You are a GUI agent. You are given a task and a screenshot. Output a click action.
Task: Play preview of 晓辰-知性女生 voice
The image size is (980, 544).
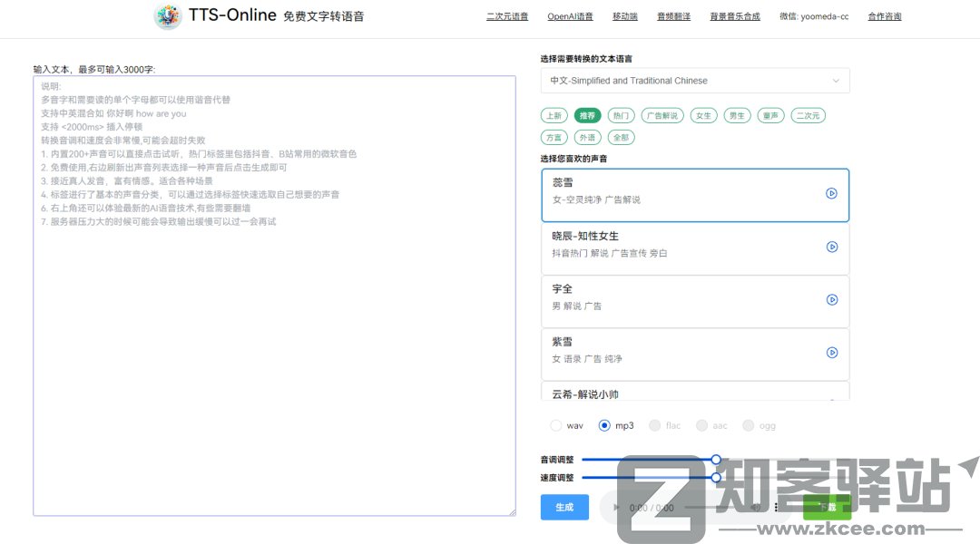point(832,246)
